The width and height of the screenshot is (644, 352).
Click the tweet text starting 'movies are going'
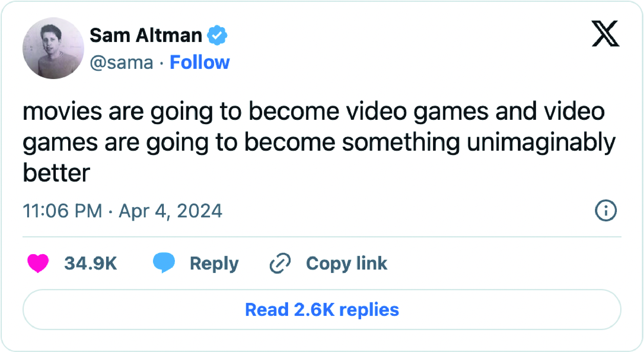pyautogui.click(x=319, y=142)
